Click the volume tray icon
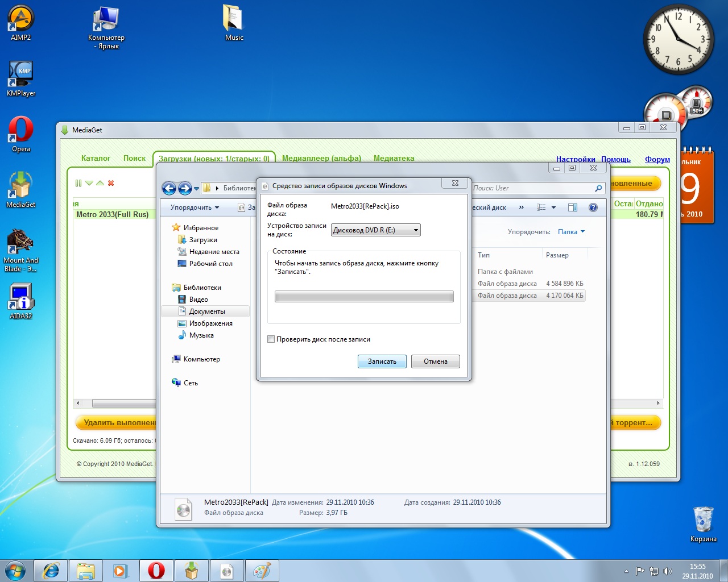The width and height of the screenshot is (728, 582). pyautogui.click(x=668, y=571)
